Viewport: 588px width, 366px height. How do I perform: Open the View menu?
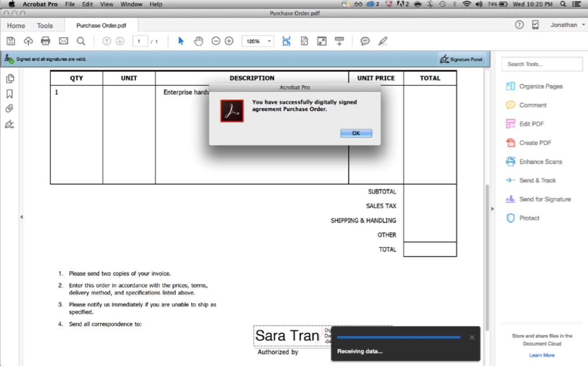point(107,4)
